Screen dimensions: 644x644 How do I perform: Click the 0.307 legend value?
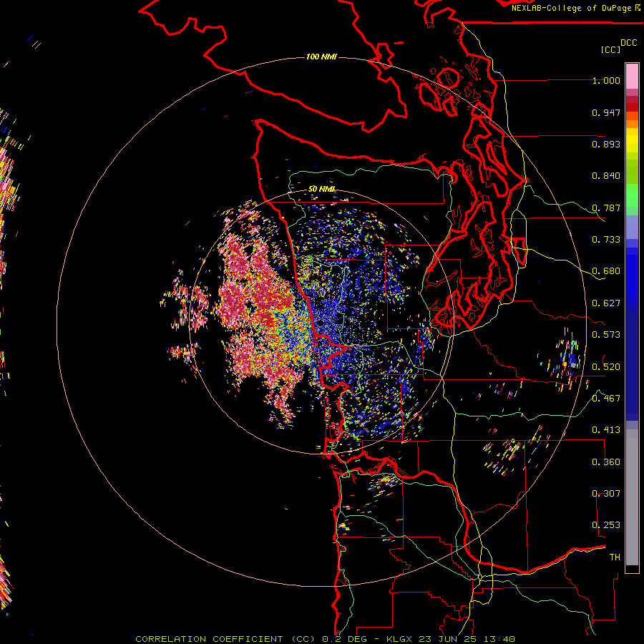point(606,494)
